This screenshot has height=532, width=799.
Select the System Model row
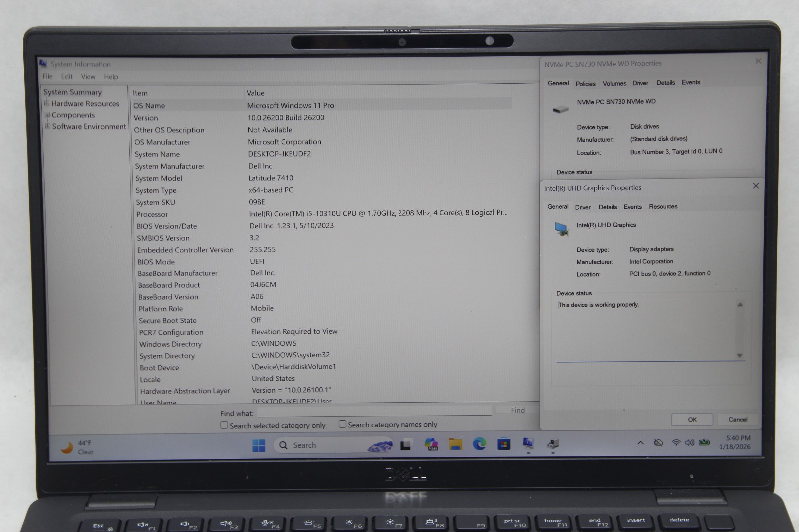(322, 178)
